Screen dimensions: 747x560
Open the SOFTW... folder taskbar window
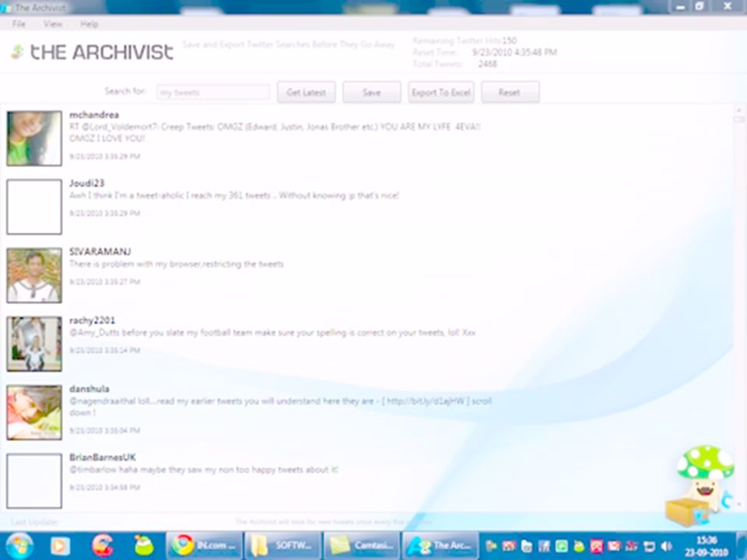tap(283, 546)
